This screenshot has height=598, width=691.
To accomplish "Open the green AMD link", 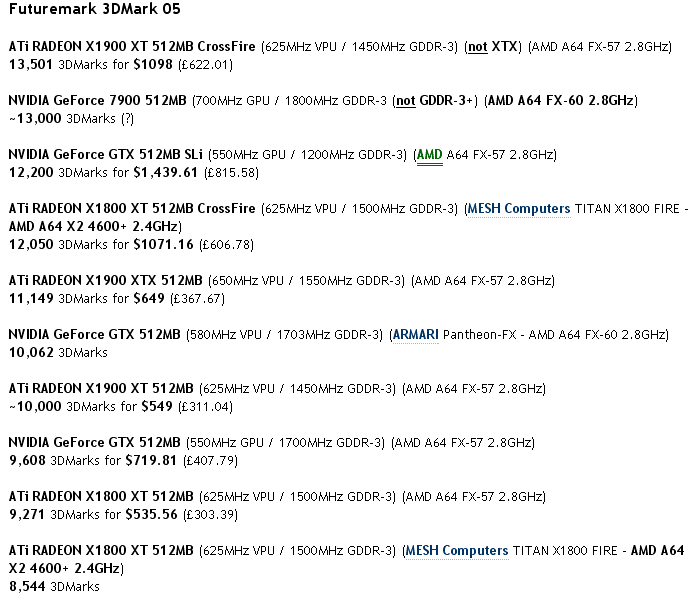I will pos(429,155).
